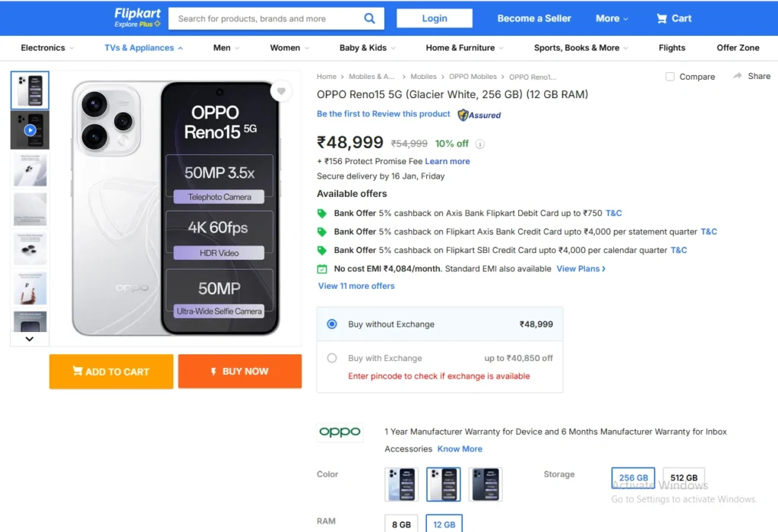Select Buy without Exchange option
The height and width of the screenshot is (532, 778).
coord(332,324)
